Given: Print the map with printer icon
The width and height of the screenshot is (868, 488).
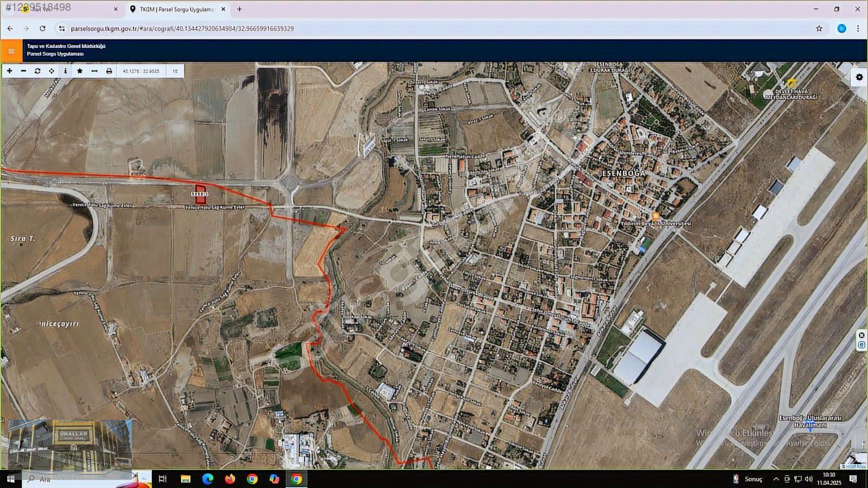Looking at the screenshot, I should (109, 71).
